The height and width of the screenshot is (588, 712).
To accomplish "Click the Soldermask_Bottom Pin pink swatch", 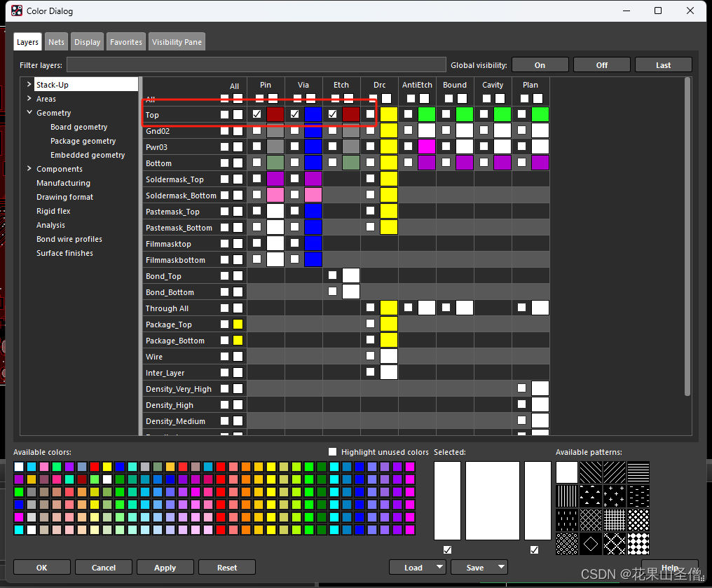I will pos(275,195).
